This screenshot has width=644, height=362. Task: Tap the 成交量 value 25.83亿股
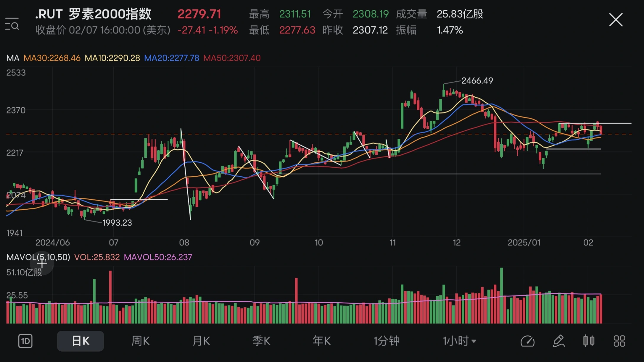pos(460,14)
